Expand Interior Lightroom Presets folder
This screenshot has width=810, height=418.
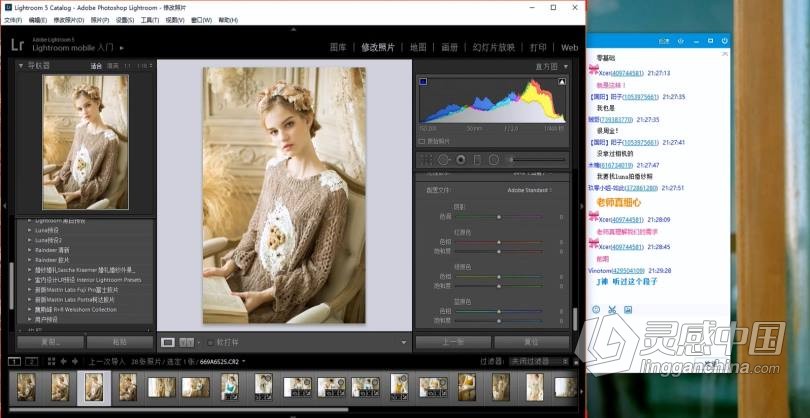29,280
